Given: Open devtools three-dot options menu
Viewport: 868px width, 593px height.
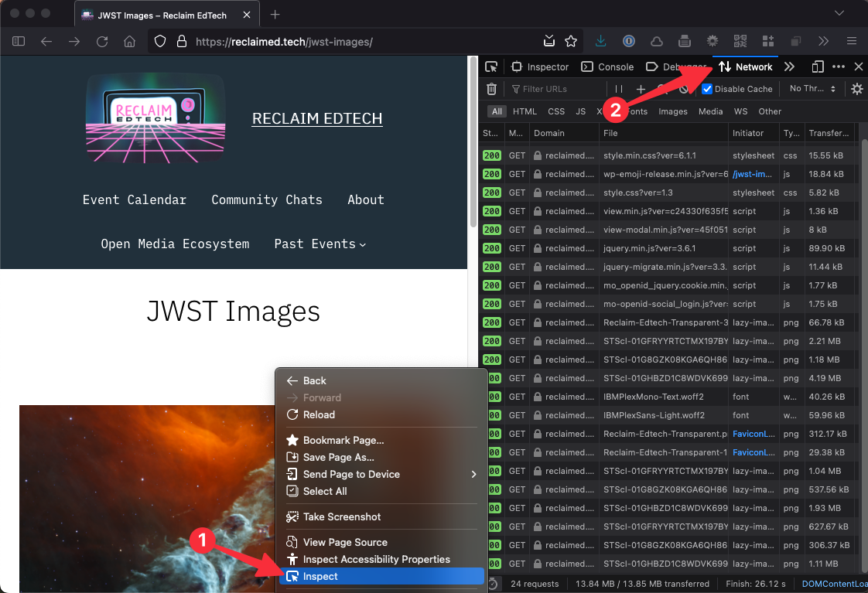Looking at the screenshot, I should pyautogui.click(x=839, y=67).
